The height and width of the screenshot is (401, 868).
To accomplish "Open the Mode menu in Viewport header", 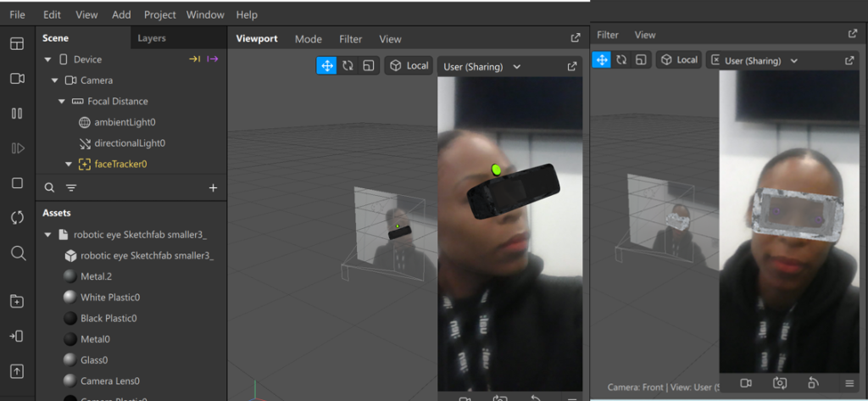I will click(309, 39).
